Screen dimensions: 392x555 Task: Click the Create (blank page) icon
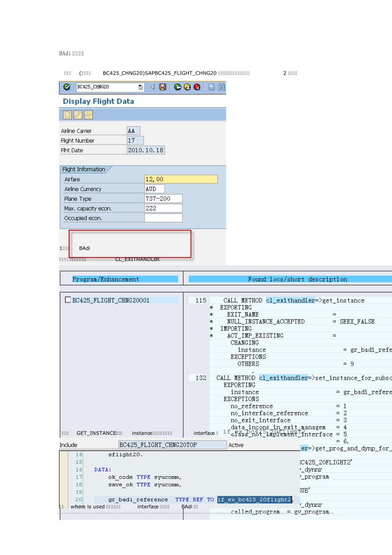(x=67, y=115)
